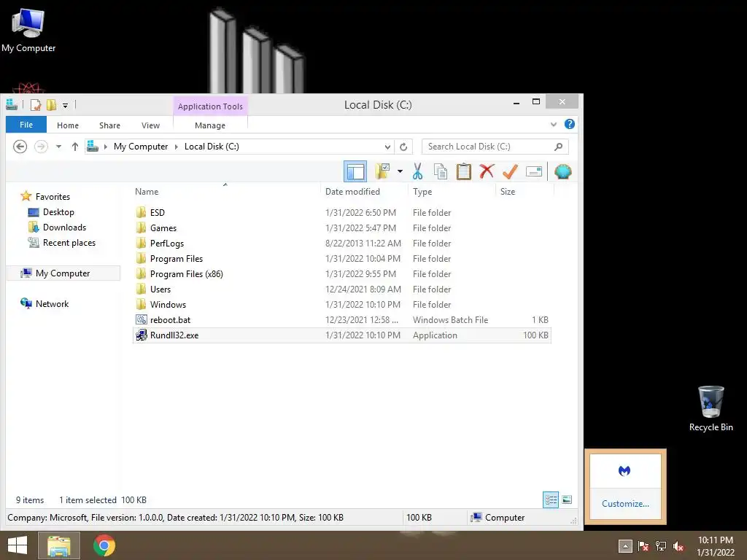Open the address bar history dropdown
Image resolution: width=747 pixels, height=560 pixels.
(x=388, y=147)
